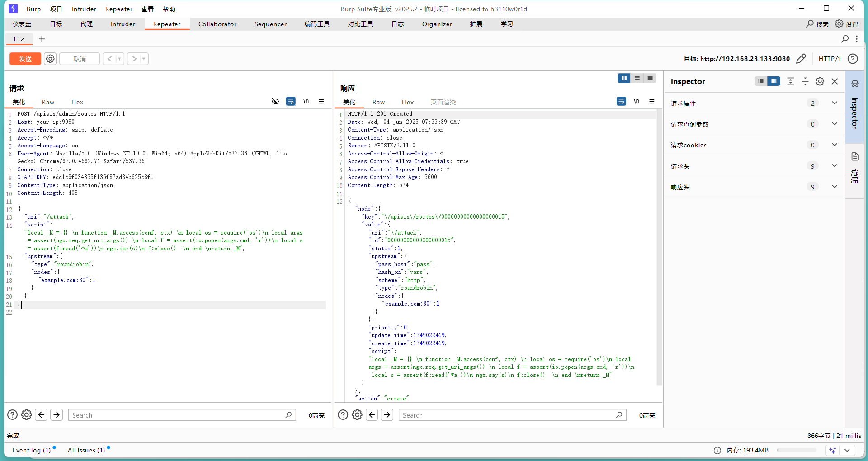Open send options gear beside 发送

click(x=50, y=59)
